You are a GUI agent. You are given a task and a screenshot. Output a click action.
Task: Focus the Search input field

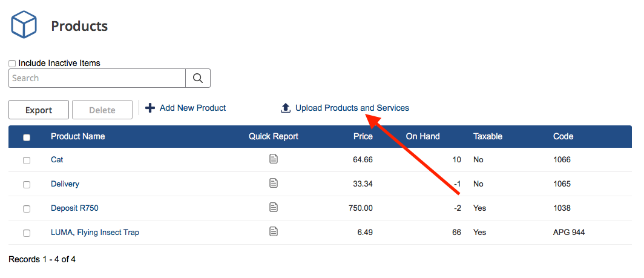(97, 78)
